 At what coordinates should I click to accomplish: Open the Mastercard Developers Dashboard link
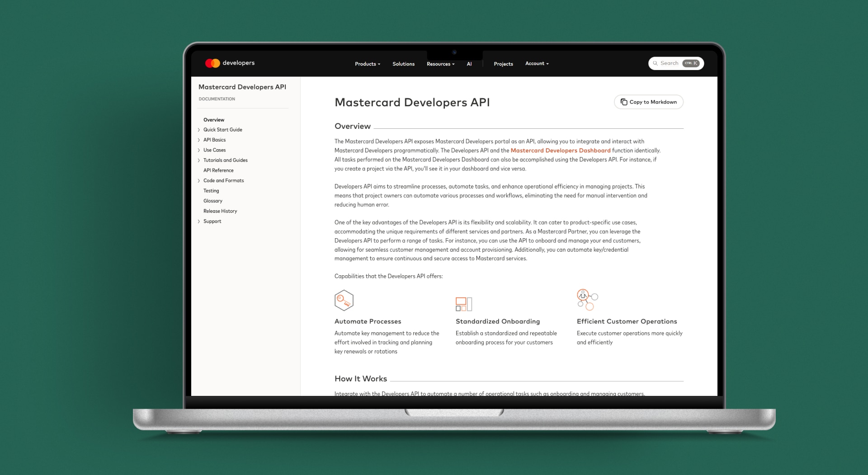[x=561, y=150]
